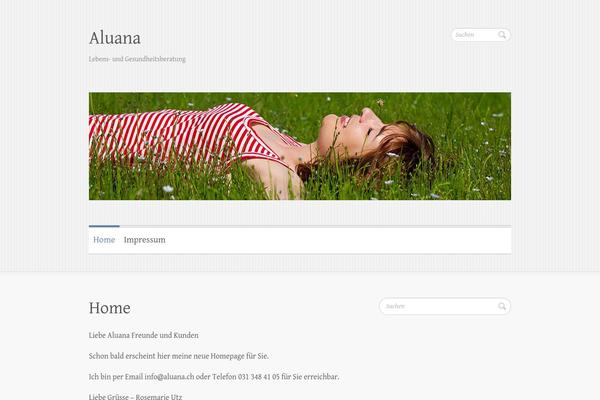Click the greeting Liebe Aluana Freunde und Kunden
This screenshot has height=400, width=600.
[x=143, y=335]
